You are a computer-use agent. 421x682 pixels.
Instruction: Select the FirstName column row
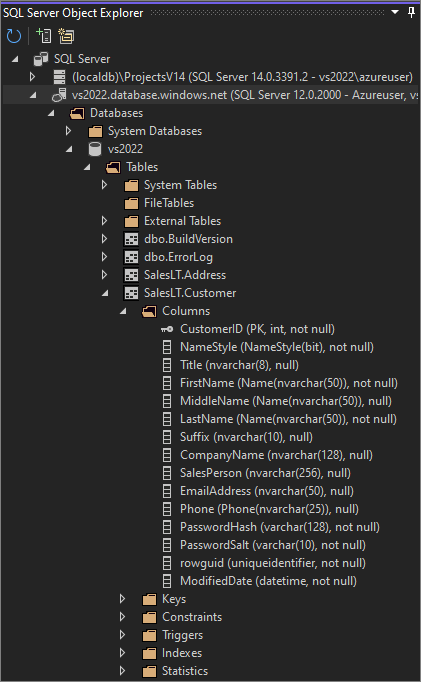289,383
